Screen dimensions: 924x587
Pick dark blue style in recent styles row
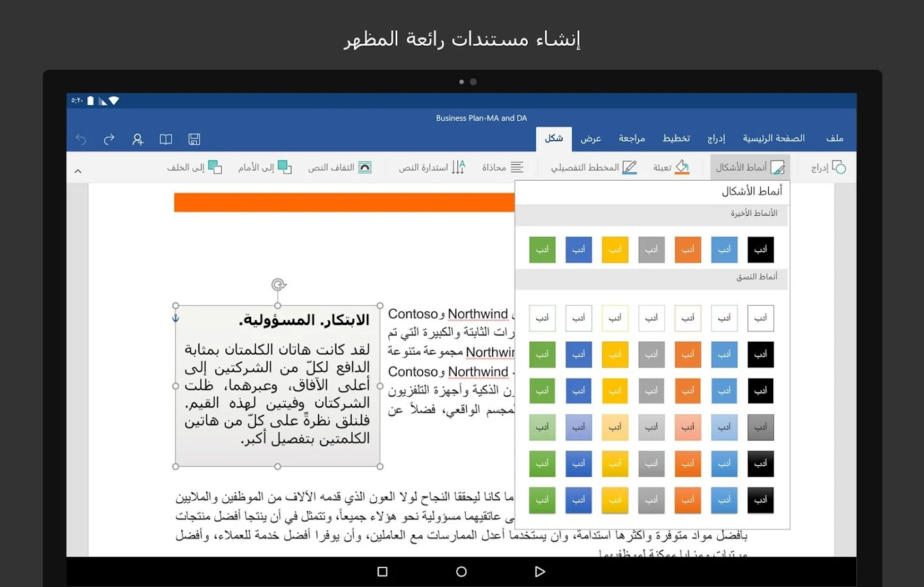pos(579,250)
